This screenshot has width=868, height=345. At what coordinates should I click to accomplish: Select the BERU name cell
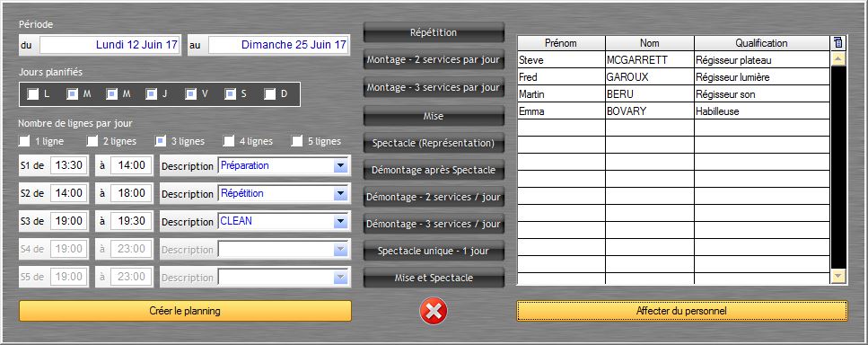point(649,94)
